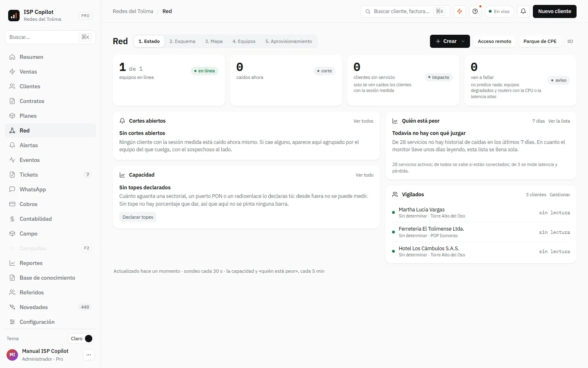Click the Planes box icon in sidebar

pyautogui.click(x=12, y=116)
